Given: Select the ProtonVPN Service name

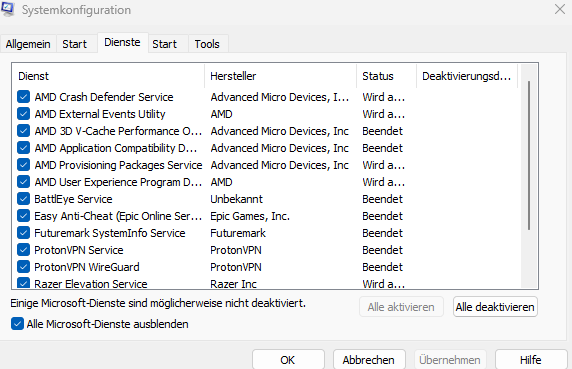Looking at the screenshot, I should 79,250.
